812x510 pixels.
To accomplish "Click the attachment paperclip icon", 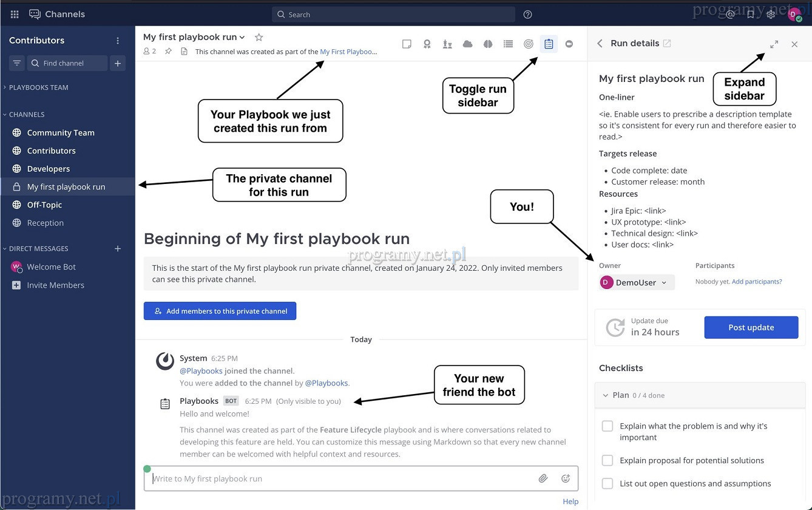I will (543, 478).
